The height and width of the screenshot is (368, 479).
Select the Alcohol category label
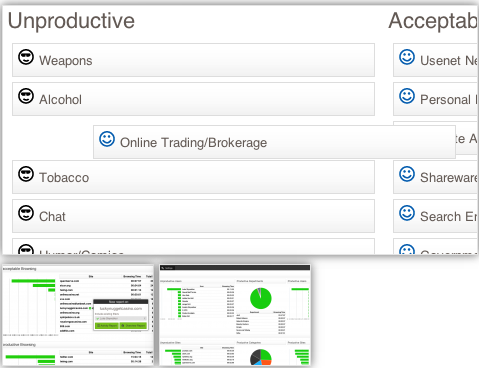click(x=60, y=100)
